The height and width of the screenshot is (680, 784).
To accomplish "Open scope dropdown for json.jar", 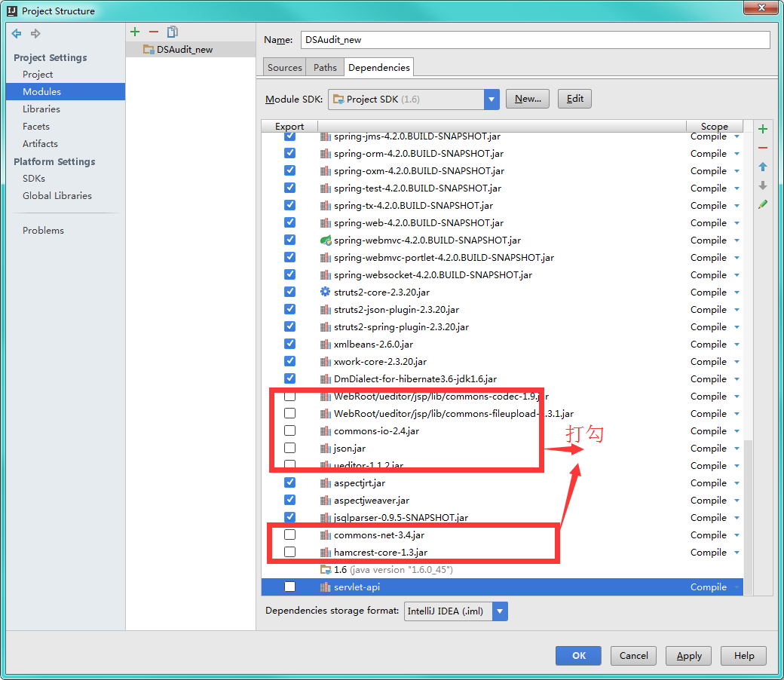I will point(737,449).
